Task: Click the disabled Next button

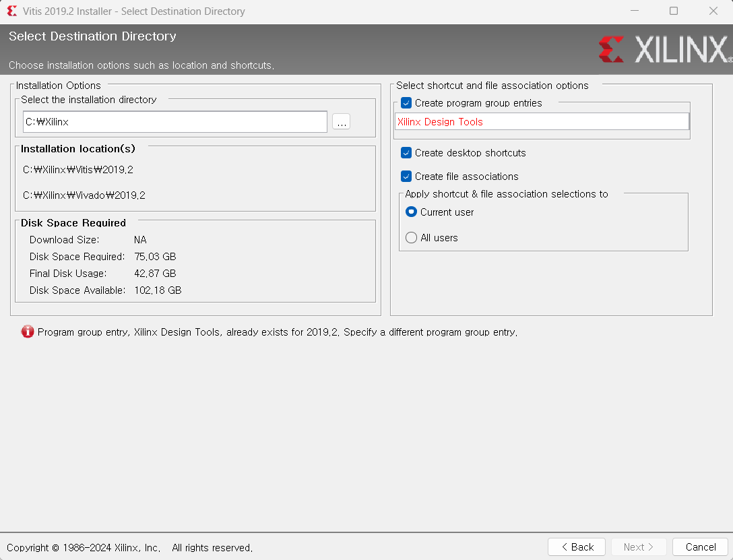Action: click(x=639, y=547)
